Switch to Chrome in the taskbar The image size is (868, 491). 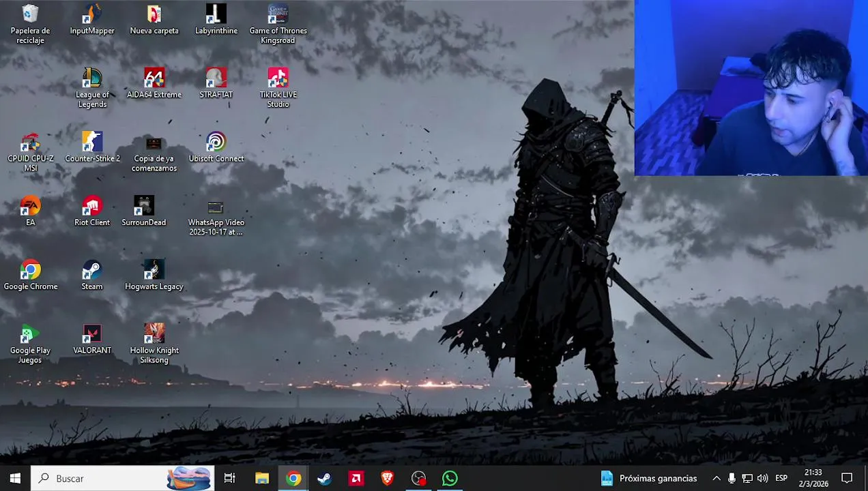pyautogui.click(x=293, y=479)
